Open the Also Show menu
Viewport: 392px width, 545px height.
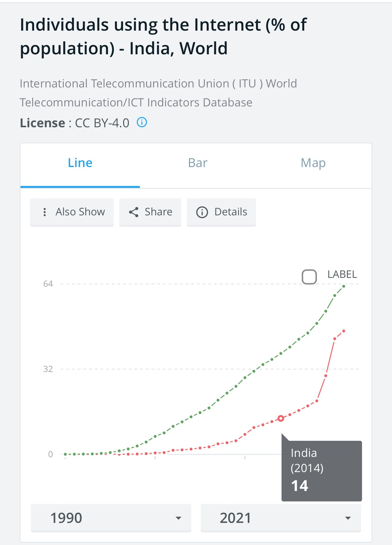[x=72, y=212]
